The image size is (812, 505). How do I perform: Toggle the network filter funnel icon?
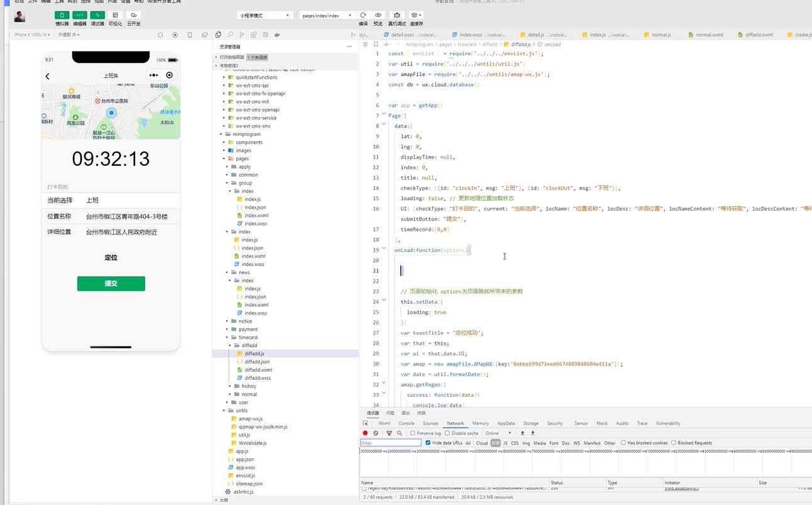coord(389,433)
